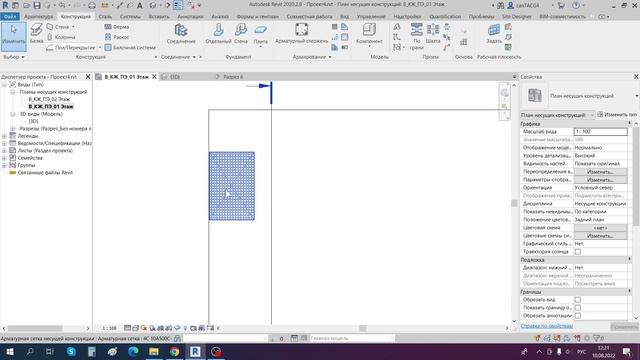Close the Диспетчер проекта panel

[88, 77]
